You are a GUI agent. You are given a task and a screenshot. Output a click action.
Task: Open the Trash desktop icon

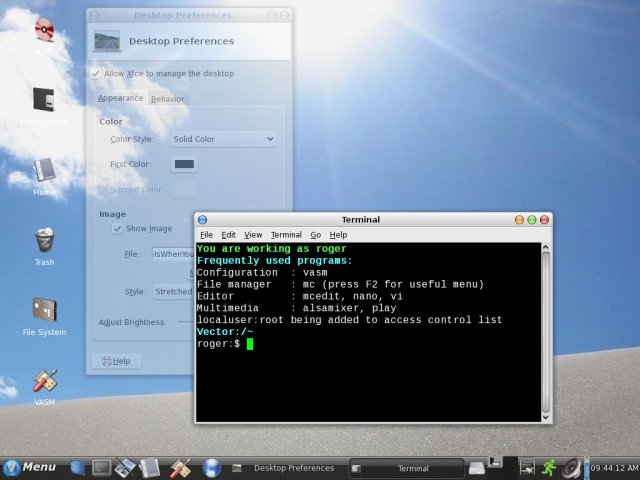click(x=44, y=242)
